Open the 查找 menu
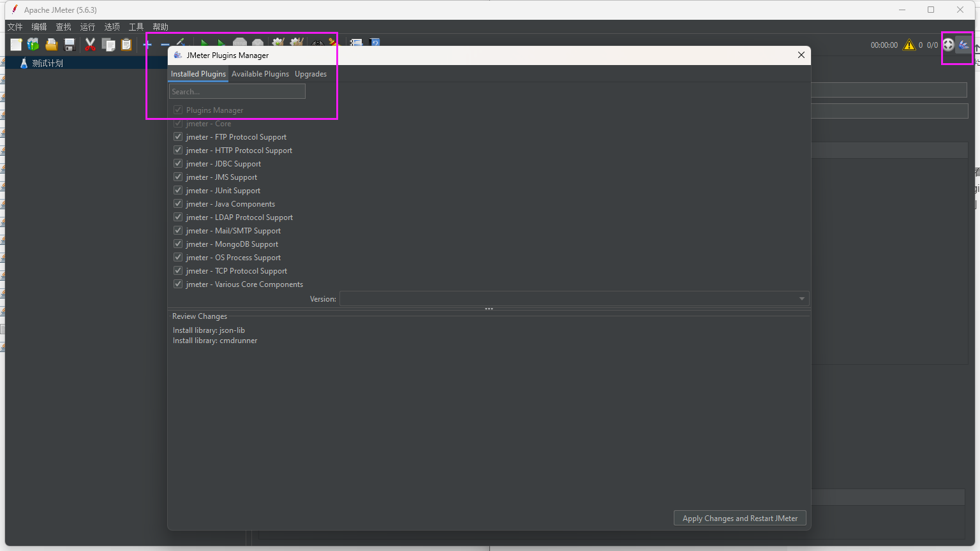980x551 pixels. tap(63, 27)
